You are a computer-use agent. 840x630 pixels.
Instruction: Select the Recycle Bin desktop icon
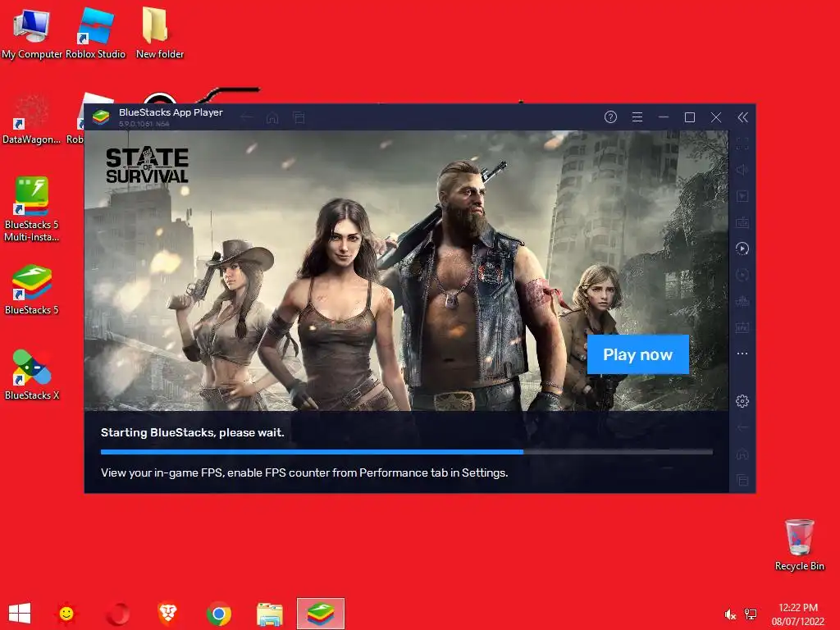(799, 545)
